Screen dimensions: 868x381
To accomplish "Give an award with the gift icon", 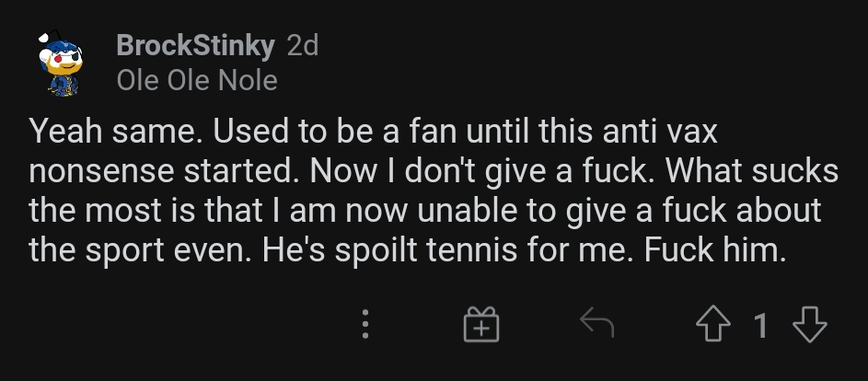I will click(x=481, y=325).
